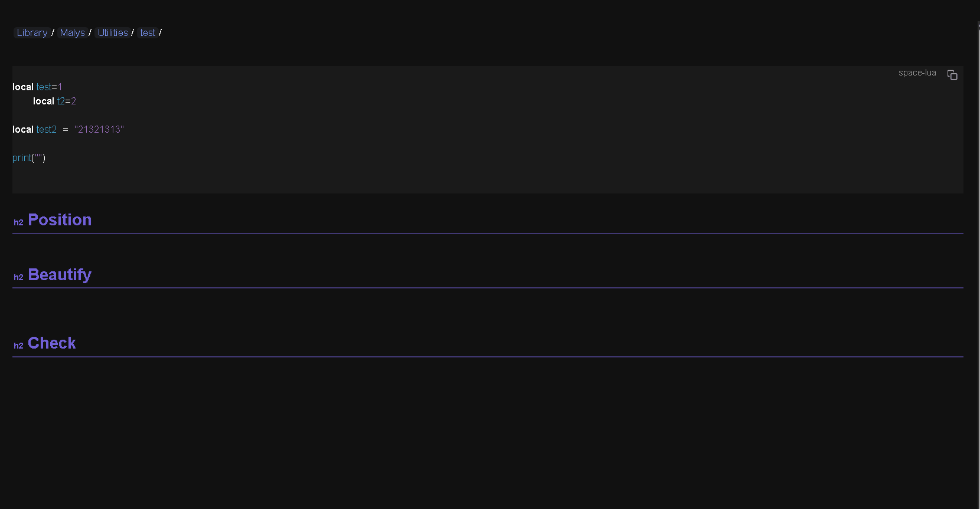The width and height of the screenshot is (980, 509).
Task: Click the t2 variable in the code
Action: coord(60,101)
